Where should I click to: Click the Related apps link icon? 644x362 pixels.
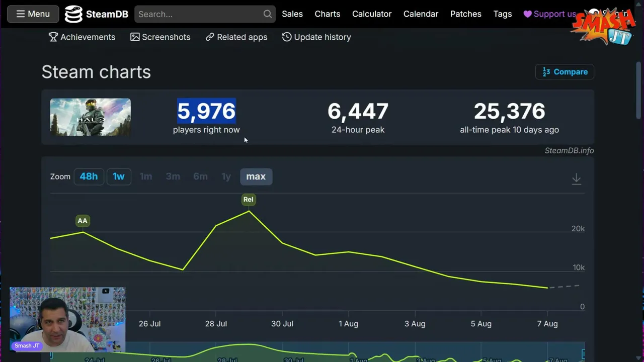point(210,37)
